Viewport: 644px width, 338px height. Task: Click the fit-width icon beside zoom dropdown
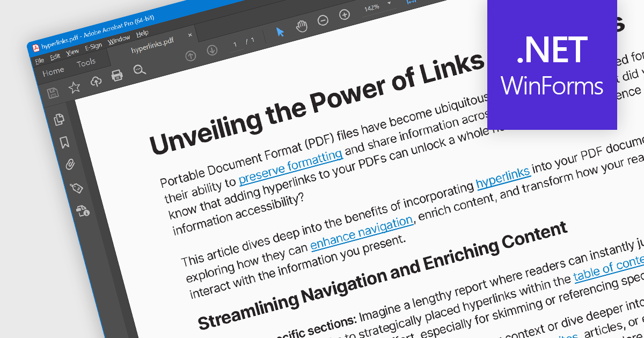click(x=411, y=2)
